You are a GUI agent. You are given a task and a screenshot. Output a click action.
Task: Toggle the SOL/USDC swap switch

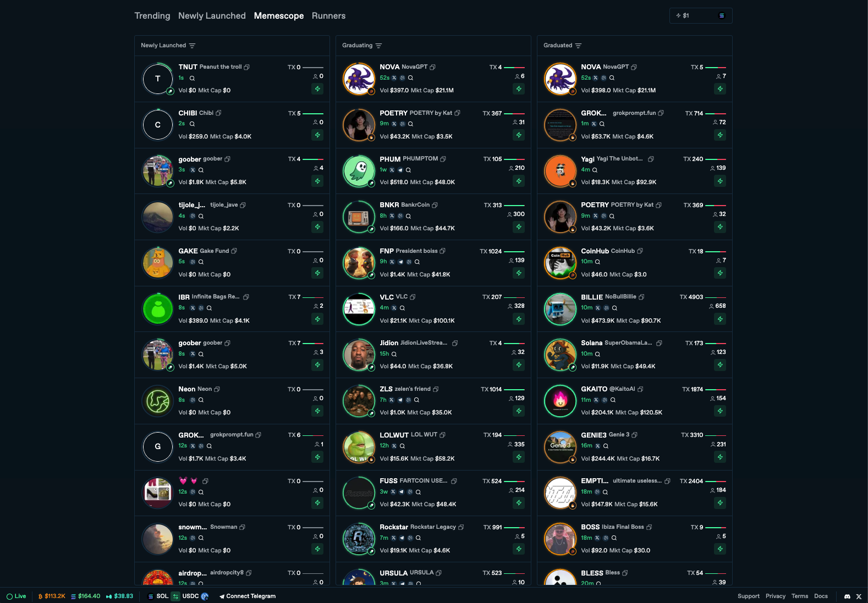(x=175, y=596)
